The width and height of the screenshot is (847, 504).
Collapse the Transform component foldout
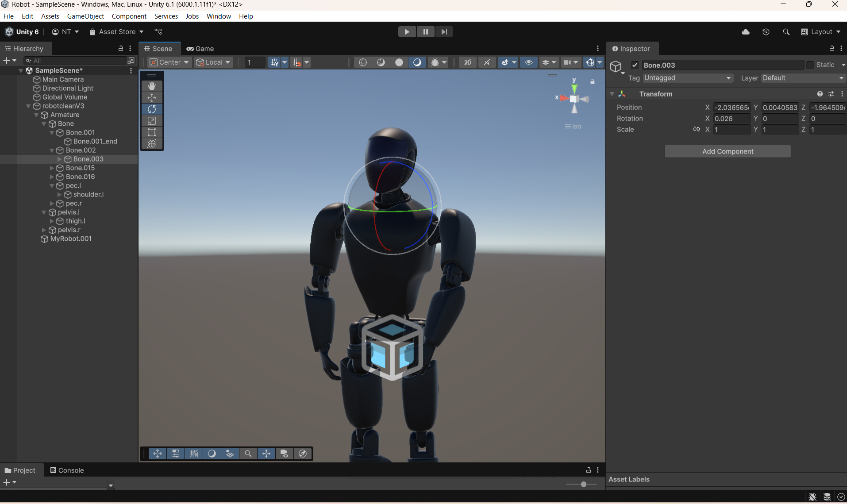[612, 94]
